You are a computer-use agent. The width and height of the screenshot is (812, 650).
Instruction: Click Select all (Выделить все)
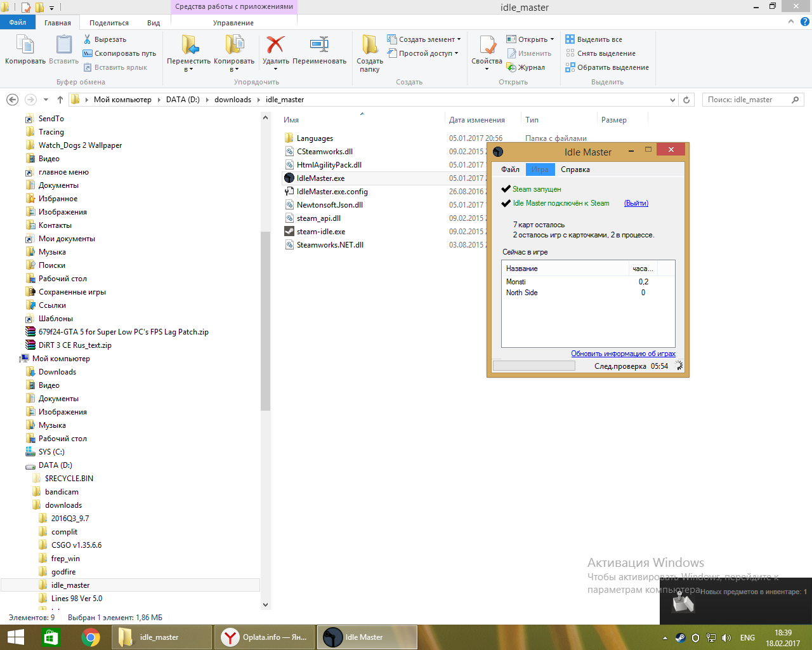point(594,39)
